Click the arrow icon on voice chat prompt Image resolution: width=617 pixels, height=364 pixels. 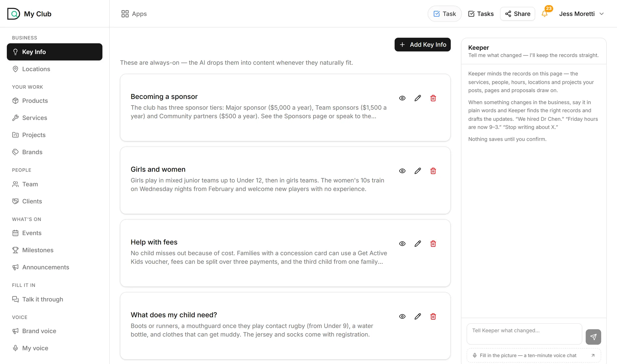pos(593,355)
